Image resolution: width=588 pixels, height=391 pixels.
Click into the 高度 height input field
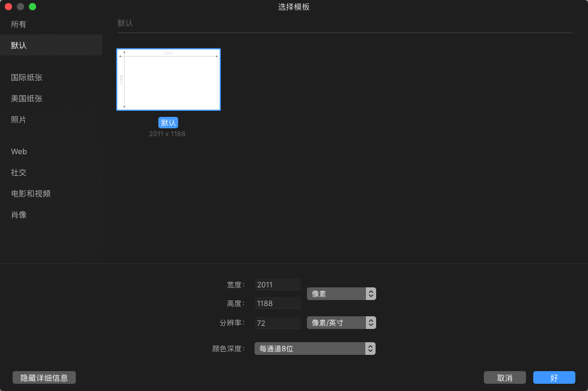tap(278, 303)
